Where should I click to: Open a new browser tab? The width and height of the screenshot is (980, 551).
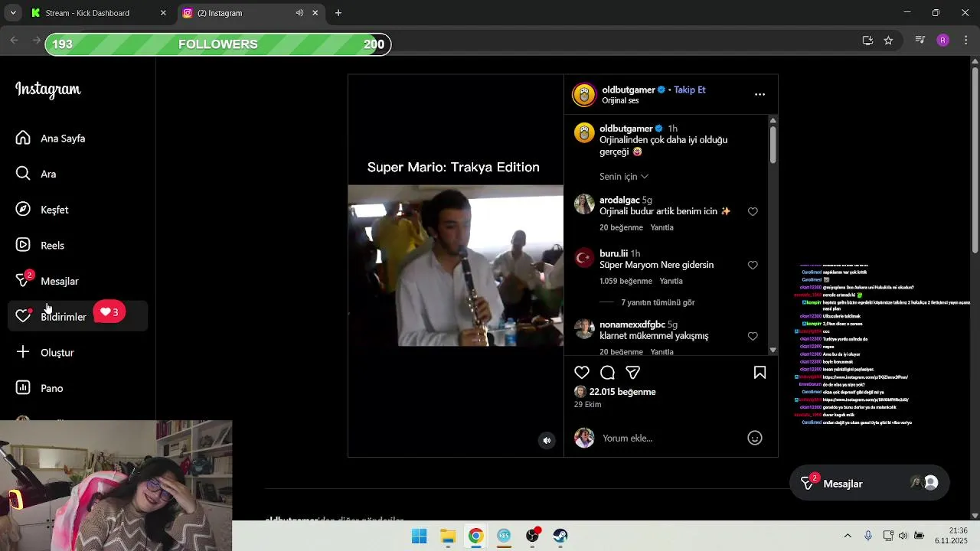click(x=338, y=13)
